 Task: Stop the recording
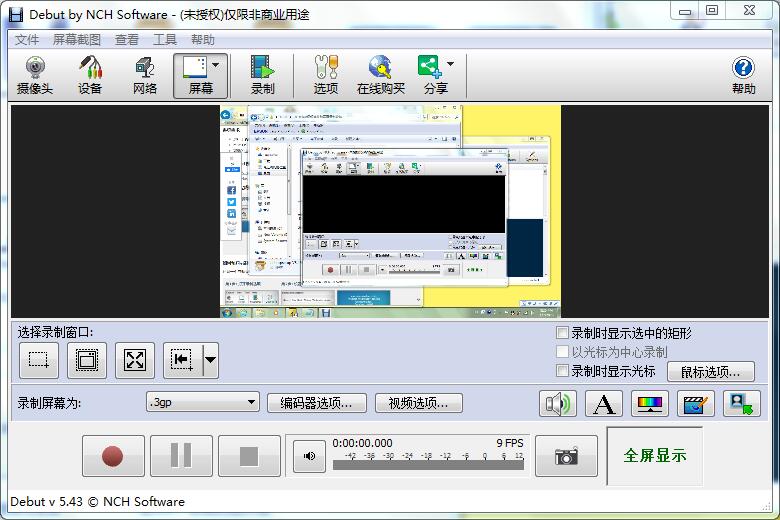(249, 456)
